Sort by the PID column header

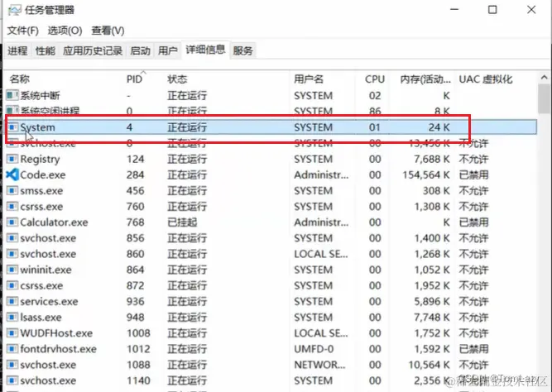click(134, 79)
